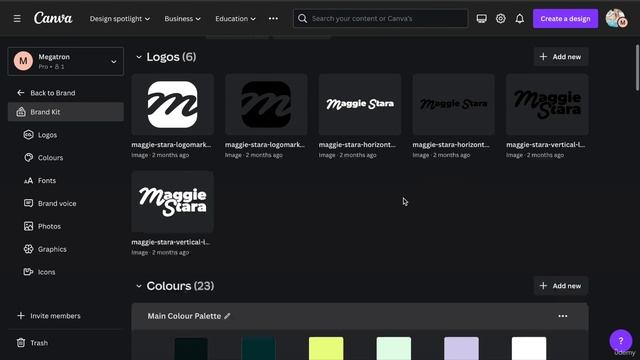Click the page vertical scrollbar
Screen dimensions: 640x360
[637, 67]
